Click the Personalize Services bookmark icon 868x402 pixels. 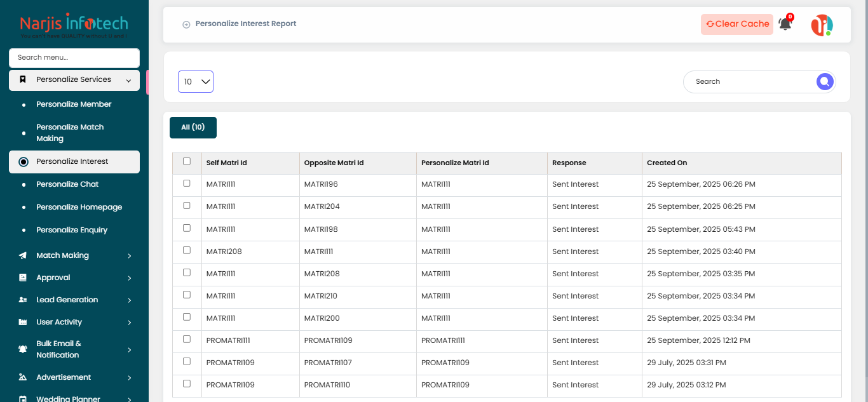click(x=23, y=80)
